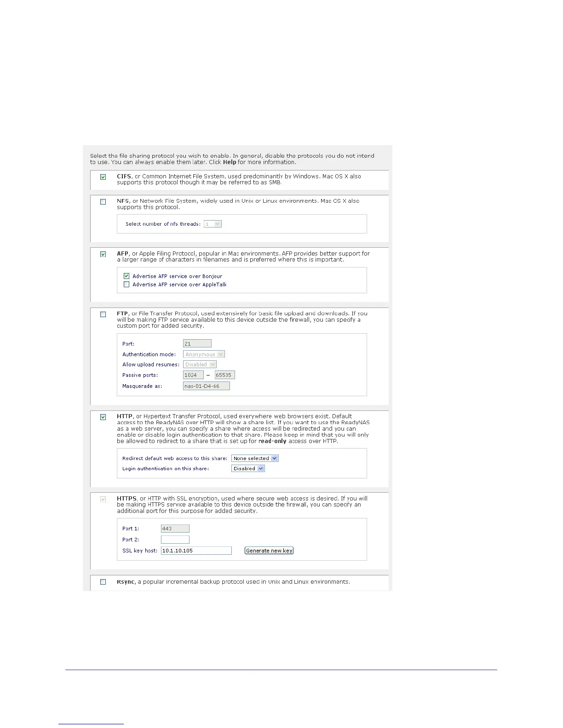Click the Generate new key button
This screenshot has width=563, height=728.
coord(269,551)
